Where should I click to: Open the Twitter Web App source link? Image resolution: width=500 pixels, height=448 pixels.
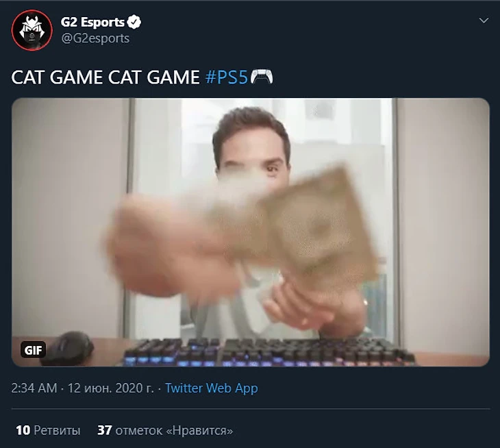[212, 388]
